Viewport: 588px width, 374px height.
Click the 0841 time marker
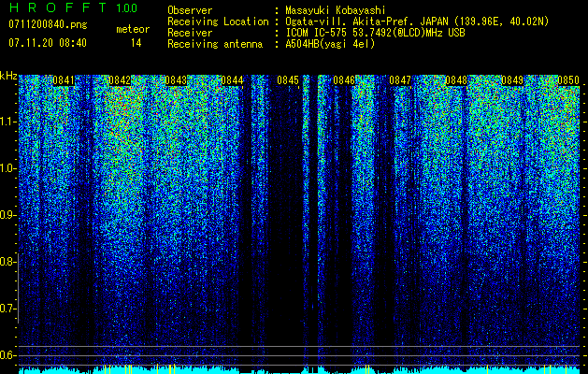click(64, 80)
